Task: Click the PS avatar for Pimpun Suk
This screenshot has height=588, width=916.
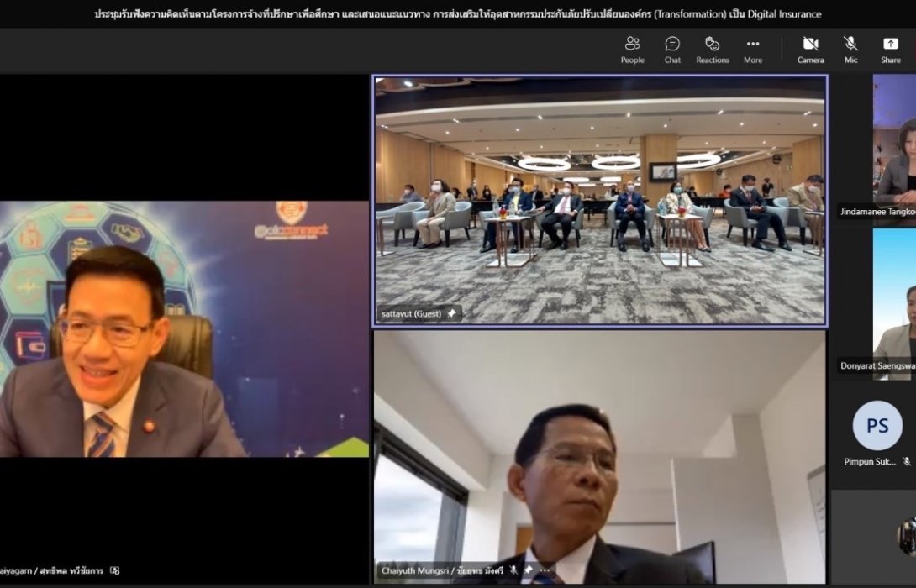Action: tap(877, 426)
